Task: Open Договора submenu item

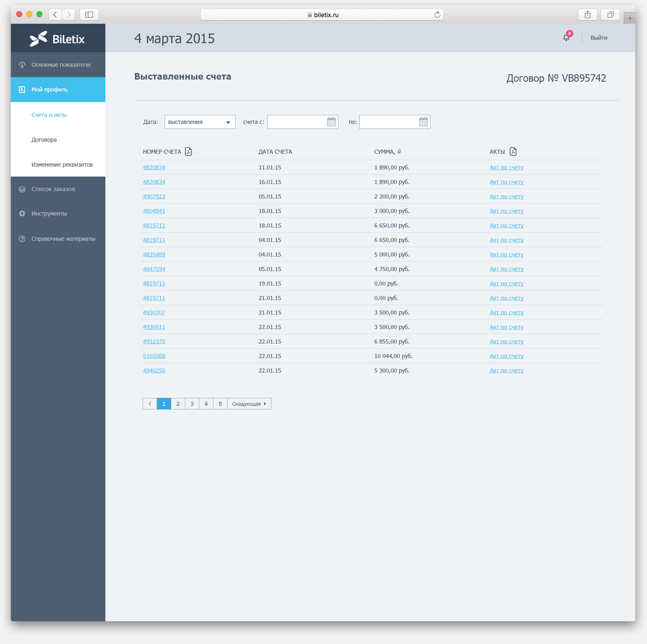Action: [x=44, y=140]
